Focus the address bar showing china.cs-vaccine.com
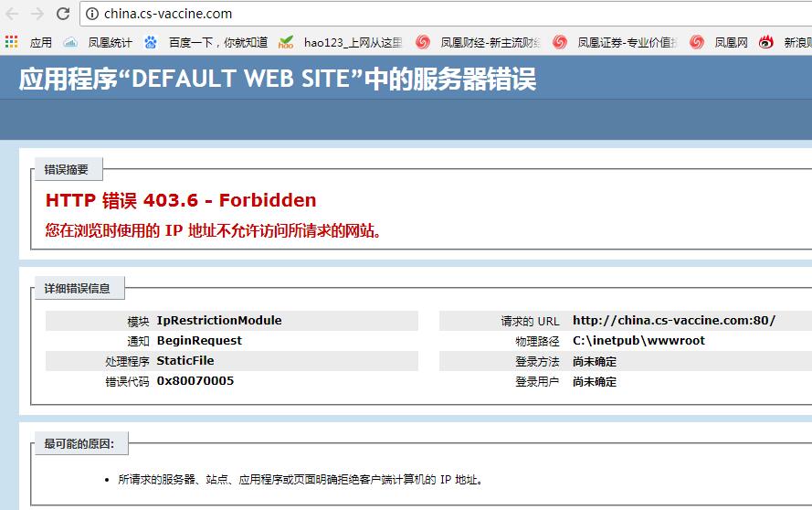This screenshot has height=510, width=812. (x=446, y=14)
